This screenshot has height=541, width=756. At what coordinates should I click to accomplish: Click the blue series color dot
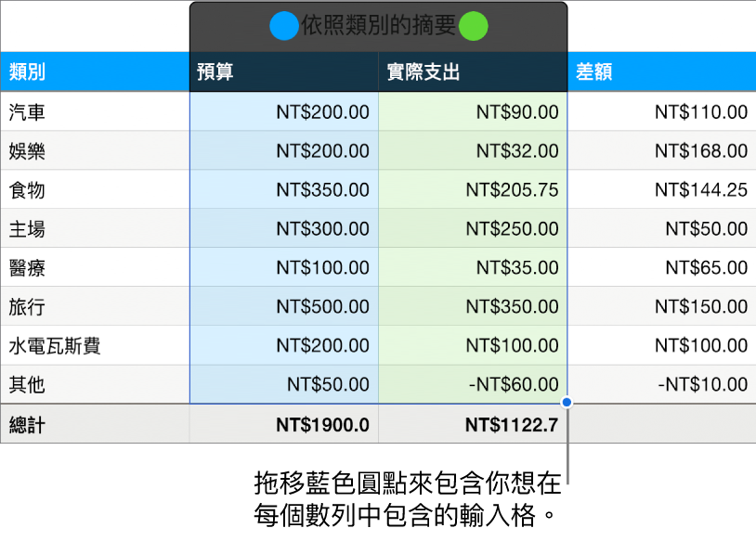[282, 27]
